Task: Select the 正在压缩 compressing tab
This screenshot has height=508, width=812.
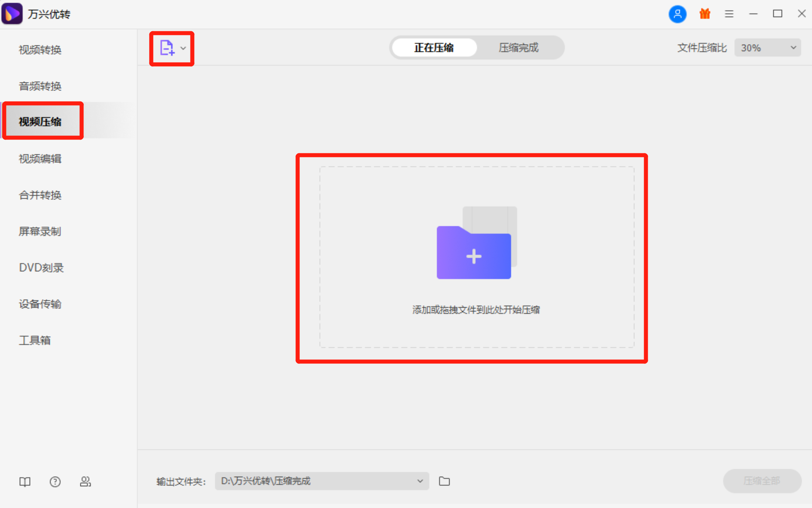Action: (x=433, y=47)
